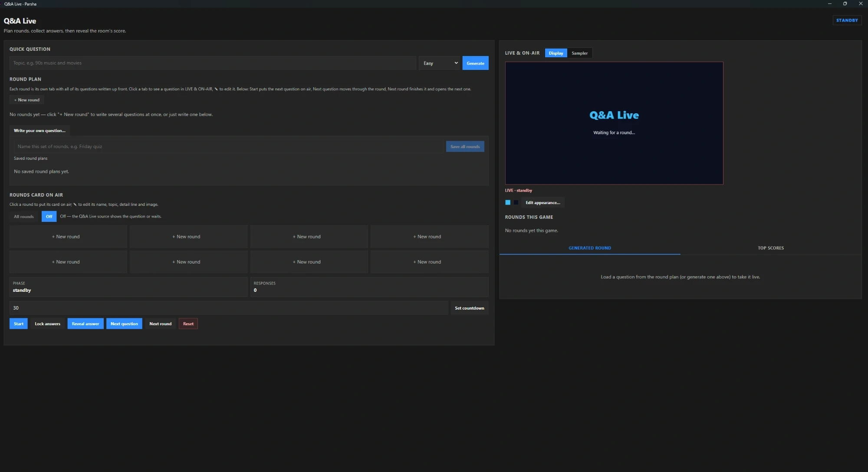
Task: Start the question with the Start button
Action: [x=19, y=323]
